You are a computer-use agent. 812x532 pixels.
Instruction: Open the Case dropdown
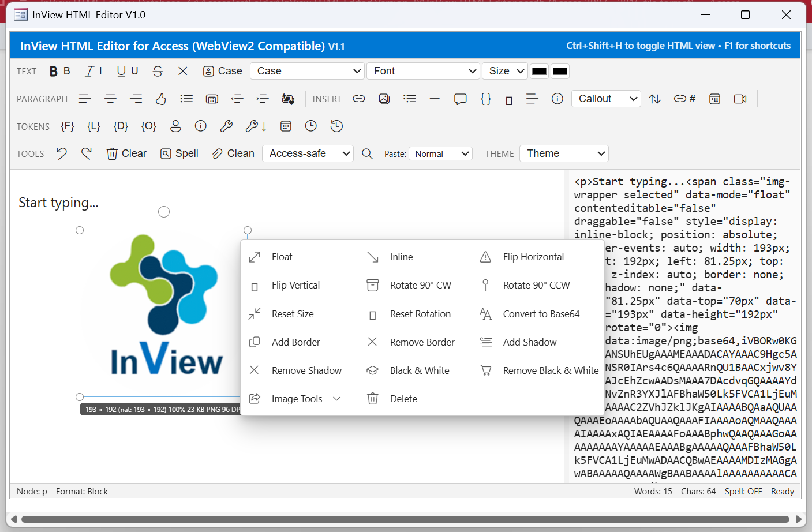pyautogui.click(x=308, y=71)
